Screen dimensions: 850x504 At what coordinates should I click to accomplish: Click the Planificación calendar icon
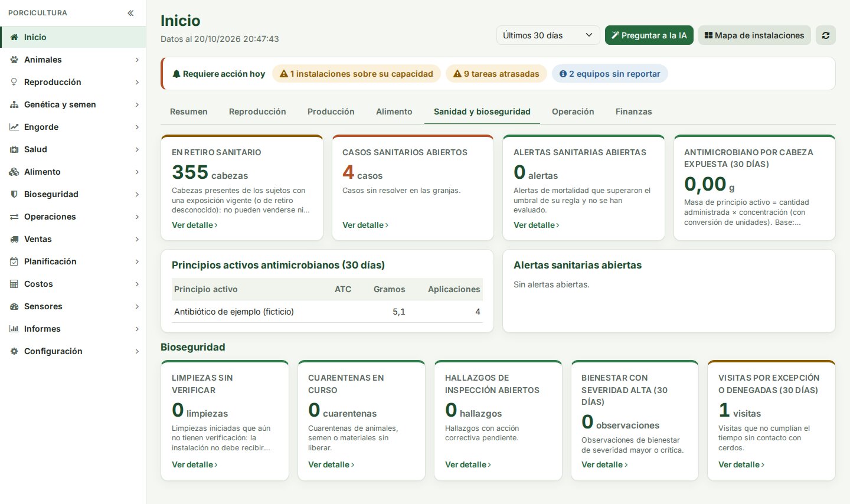[14, 261]
